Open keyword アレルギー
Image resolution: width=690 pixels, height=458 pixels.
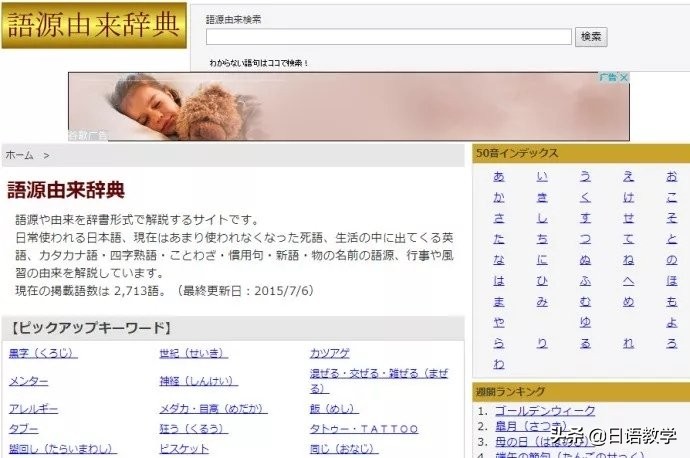[x=33, y=409]
